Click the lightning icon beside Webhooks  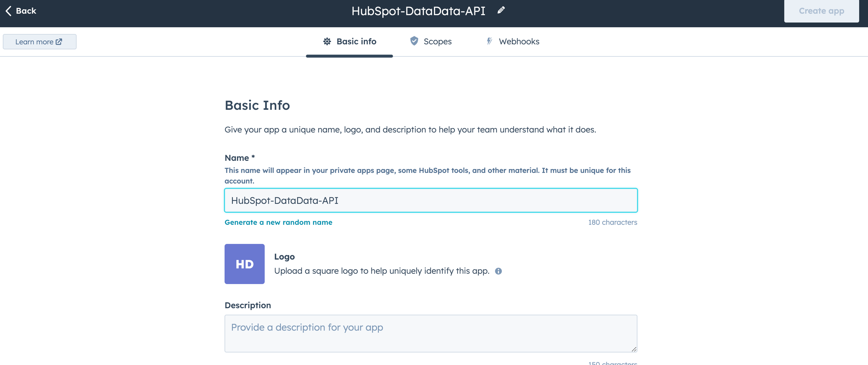pyautogui.click(x=489, y=41)
